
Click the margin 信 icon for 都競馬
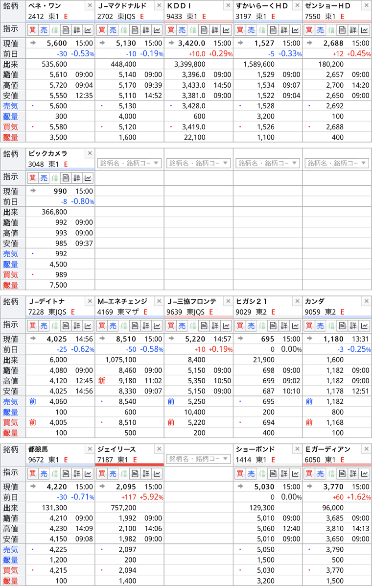[55, 473]
